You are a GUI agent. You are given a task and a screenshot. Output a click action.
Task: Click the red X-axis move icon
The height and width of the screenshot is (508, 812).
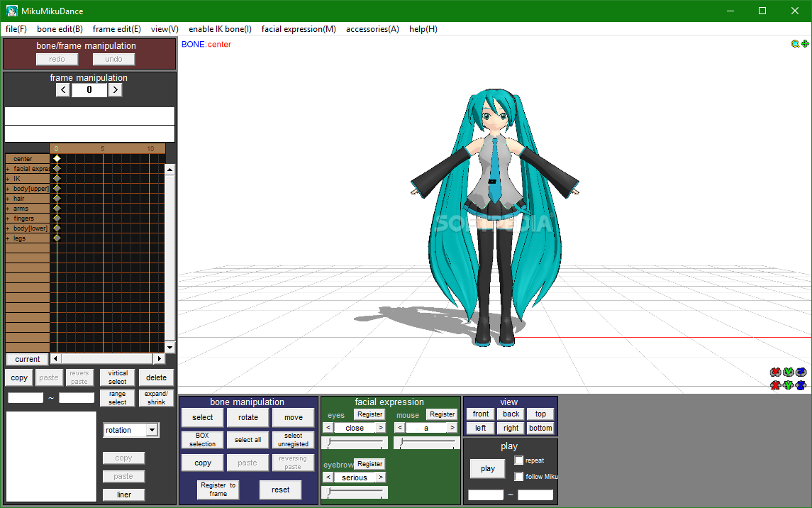tap(775, 385)
